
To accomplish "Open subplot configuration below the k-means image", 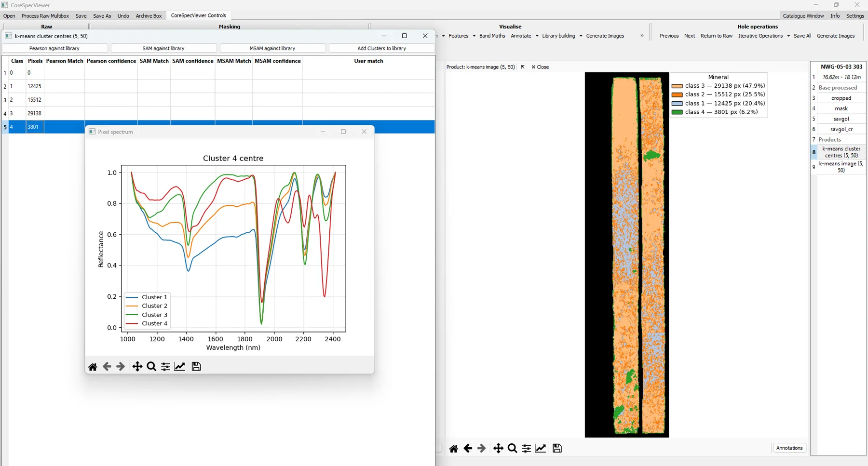I will coord(527,449).
